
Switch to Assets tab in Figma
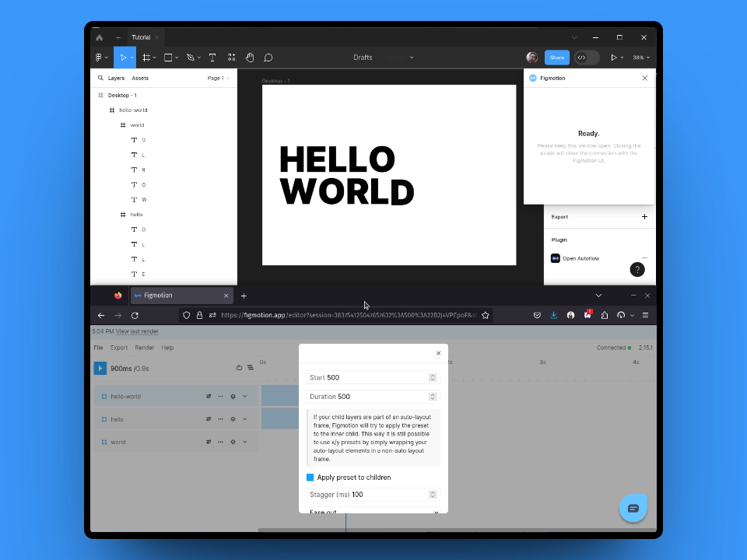point(140,78)
